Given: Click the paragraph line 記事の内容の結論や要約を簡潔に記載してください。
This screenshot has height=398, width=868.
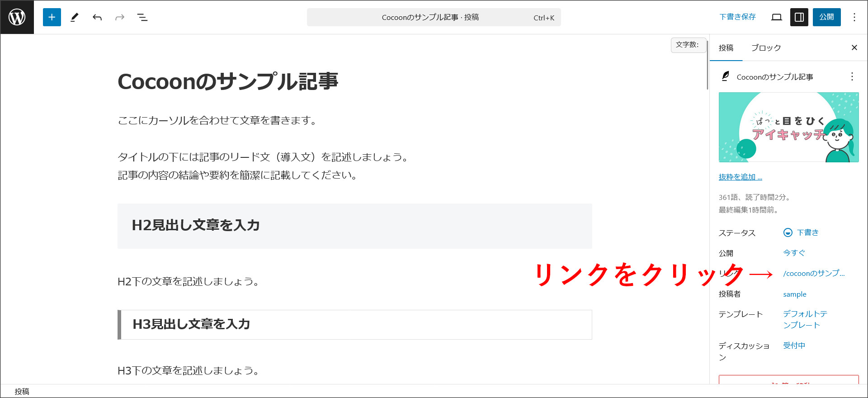Looking at the screenshot, I should point(238,175).
